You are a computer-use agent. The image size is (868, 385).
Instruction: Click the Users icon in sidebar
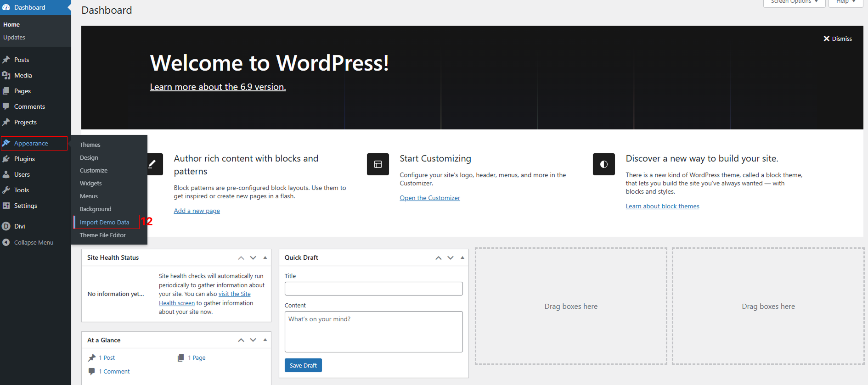[x=6, y=174]
